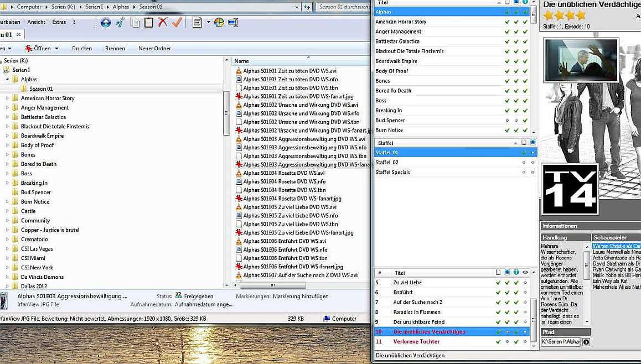Toggle watched marker for episode Zu viel Liebe

[x=525, y=283]
